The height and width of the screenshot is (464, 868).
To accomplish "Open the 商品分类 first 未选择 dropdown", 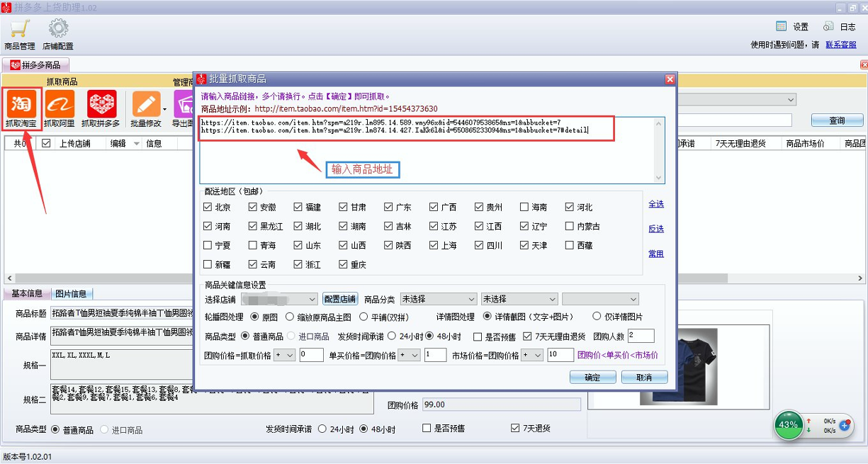I will tap(439, 299).
